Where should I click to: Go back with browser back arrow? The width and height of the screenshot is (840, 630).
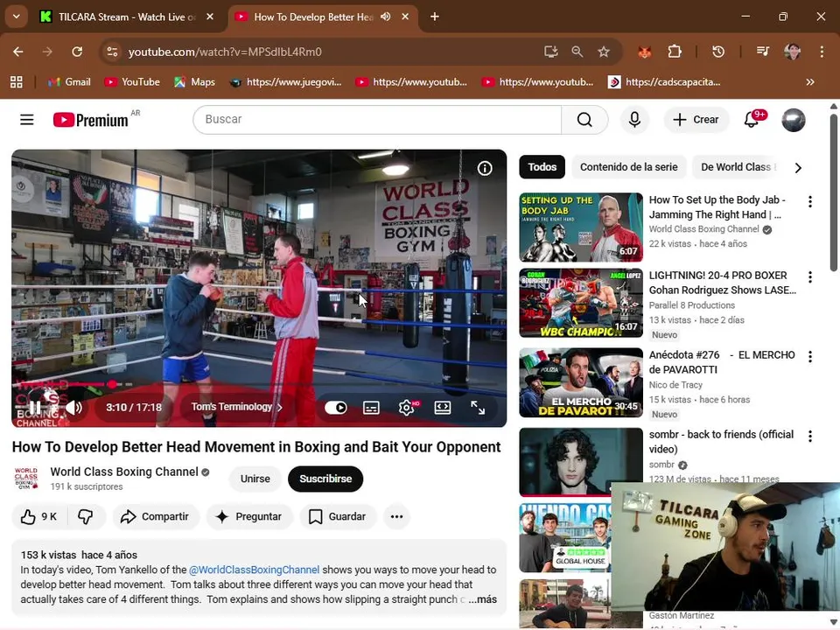click(18, 52)
